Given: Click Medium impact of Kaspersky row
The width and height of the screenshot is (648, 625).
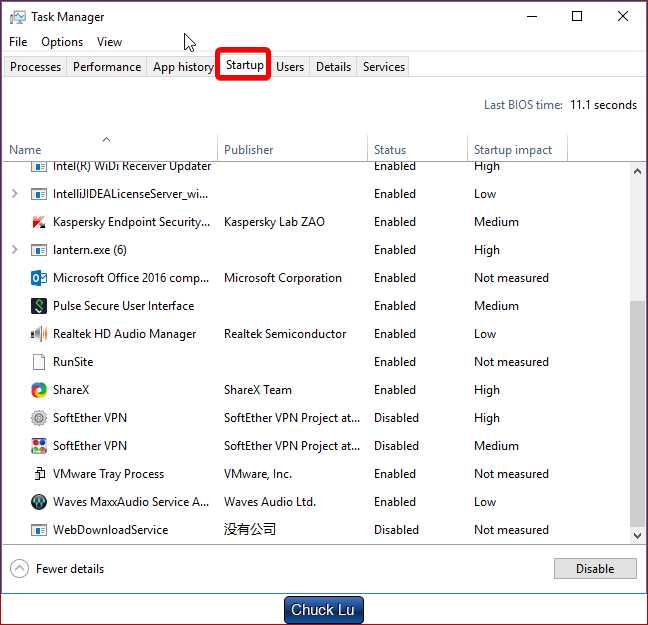Looking at the screenshot, I should pyautogui.click(x=496, y=222).
